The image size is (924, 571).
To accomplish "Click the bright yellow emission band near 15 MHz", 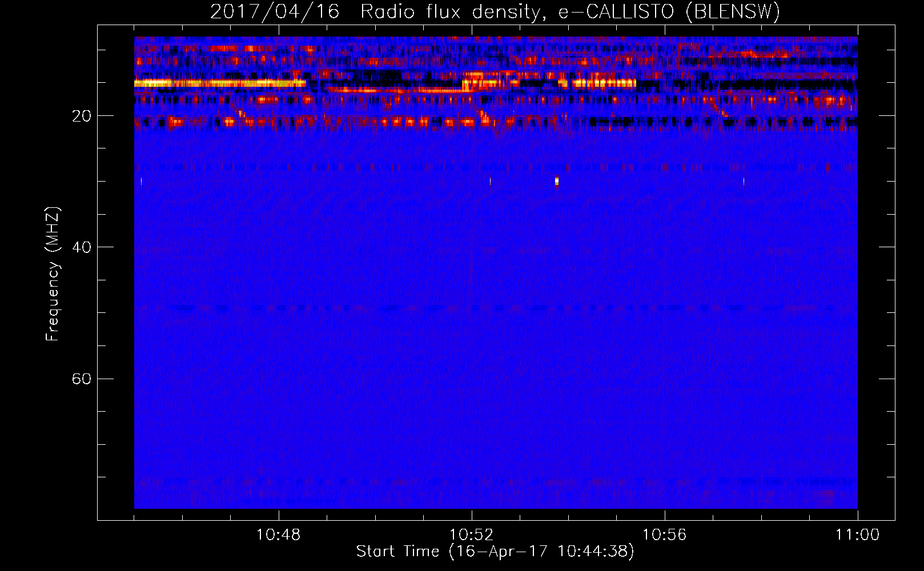I will tap(220, 83).
